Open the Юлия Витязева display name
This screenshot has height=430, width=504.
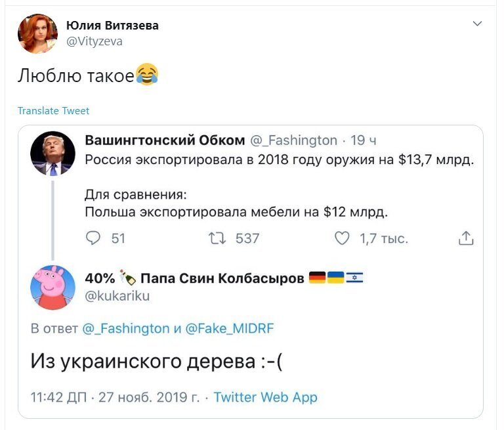pyautogui.click(x=112, y=25)
